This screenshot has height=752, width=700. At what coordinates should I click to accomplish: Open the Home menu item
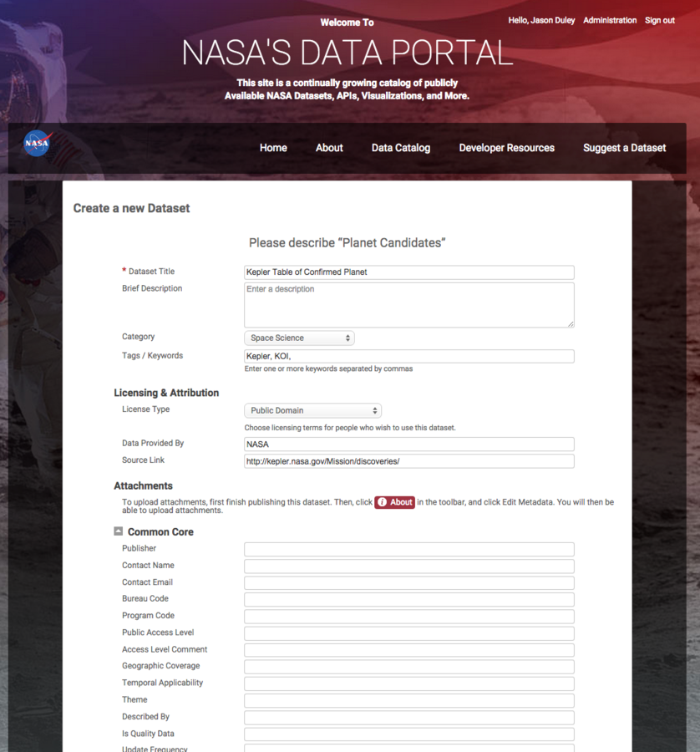(273, 148)
